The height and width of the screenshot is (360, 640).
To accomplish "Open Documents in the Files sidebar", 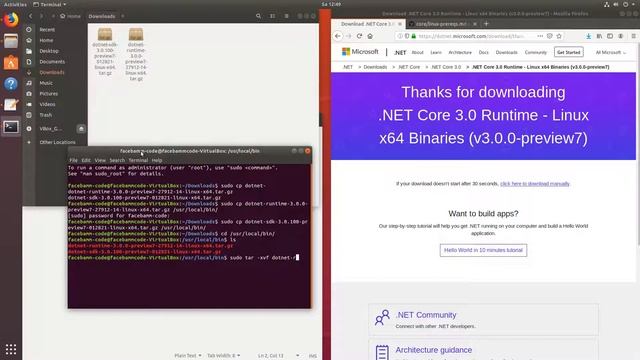I will [52, 62].
